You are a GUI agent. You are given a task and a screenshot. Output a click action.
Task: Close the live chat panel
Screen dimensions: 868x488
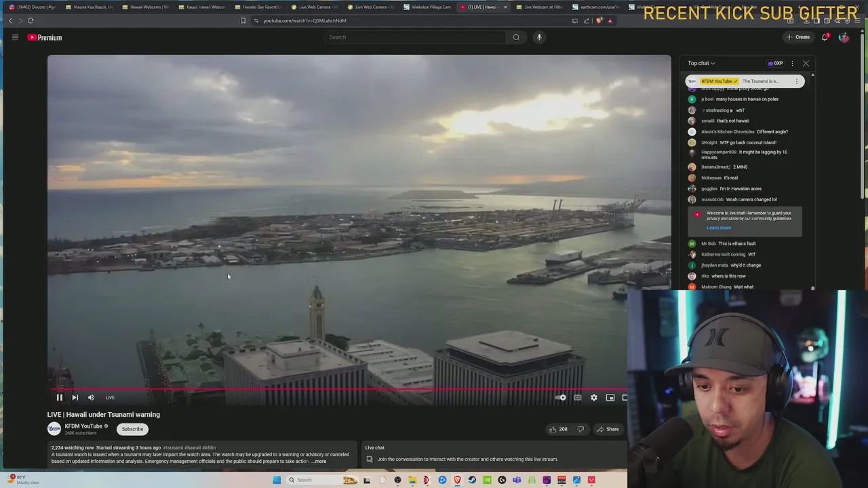(806, 63)
